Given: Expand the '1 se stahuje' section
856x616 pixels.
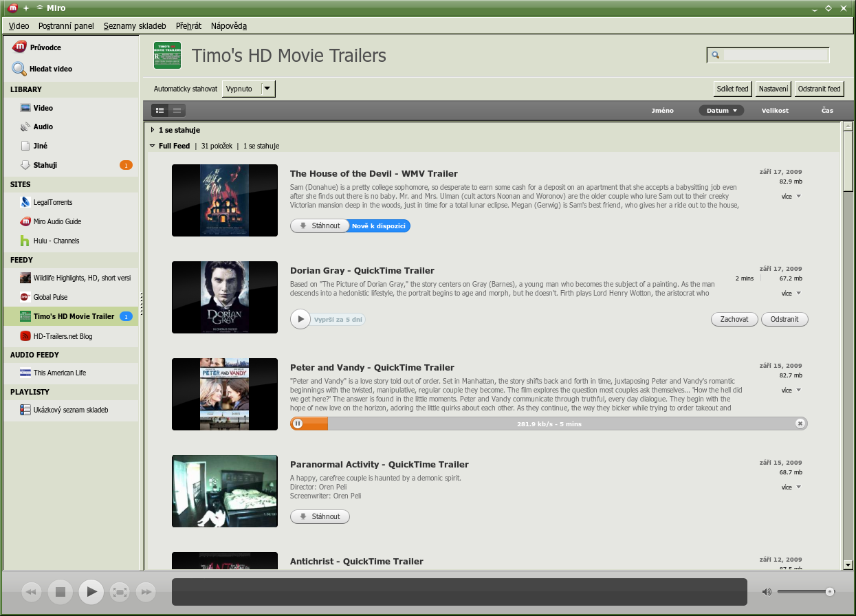Looking at the screenshot, I should [x=152, y=130].
